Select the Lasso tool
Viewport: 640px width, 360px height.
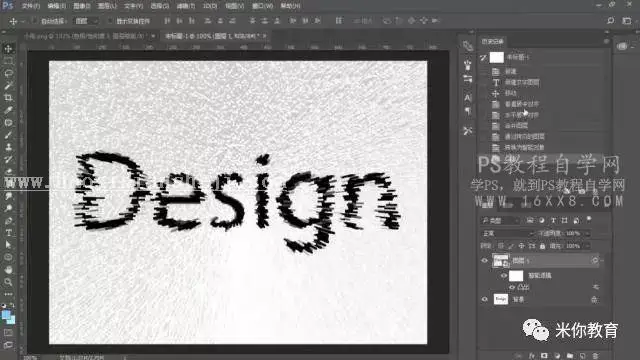tap(8, 73)
